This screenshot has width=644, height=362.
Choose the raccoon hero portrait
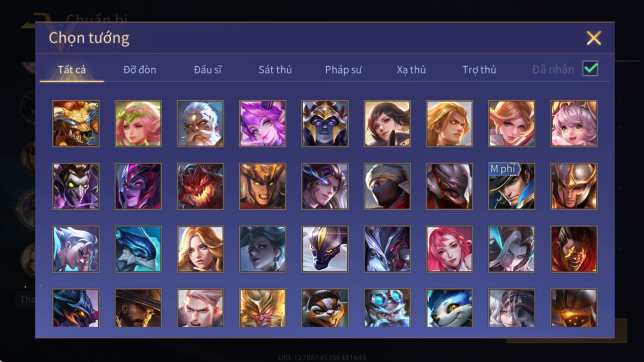(325, 308)
